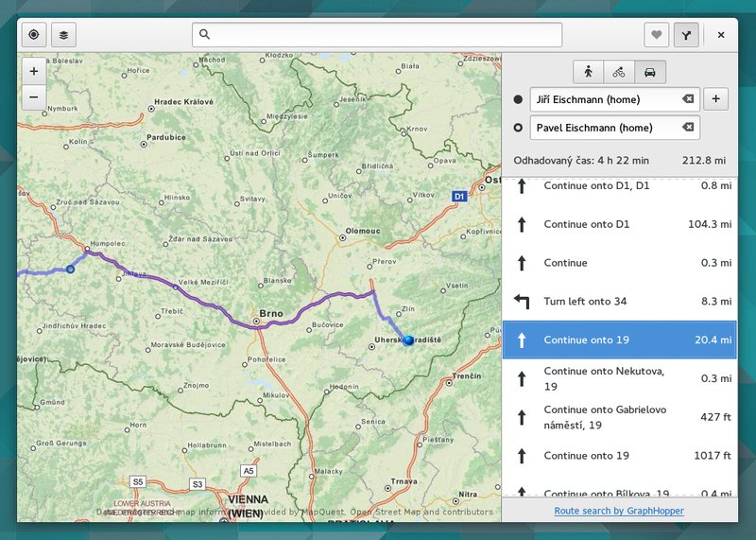Click the Jiří Eischmann (home) start field
The width and height of the screenshot is (756, 540).
coord(615,99)
